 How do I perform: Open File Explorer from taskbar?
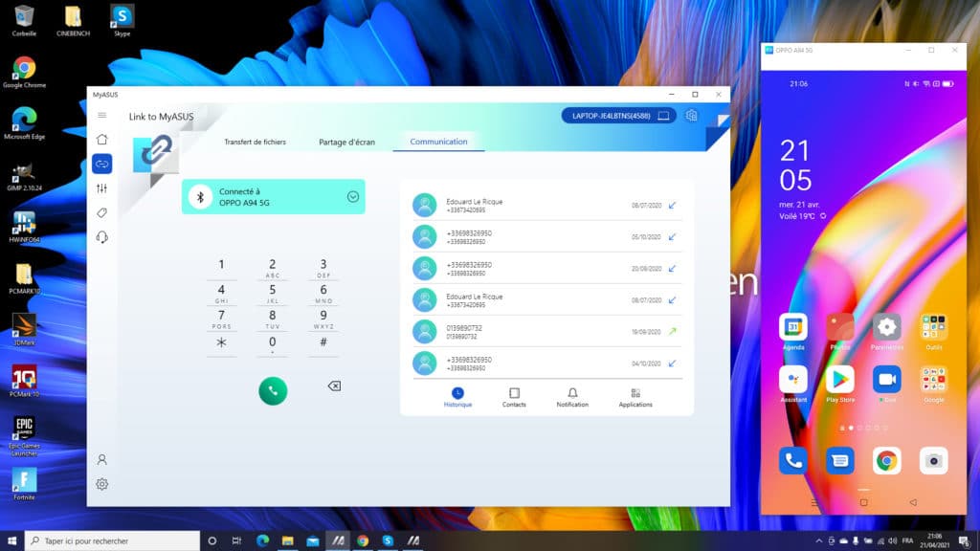tap(287, 541)
